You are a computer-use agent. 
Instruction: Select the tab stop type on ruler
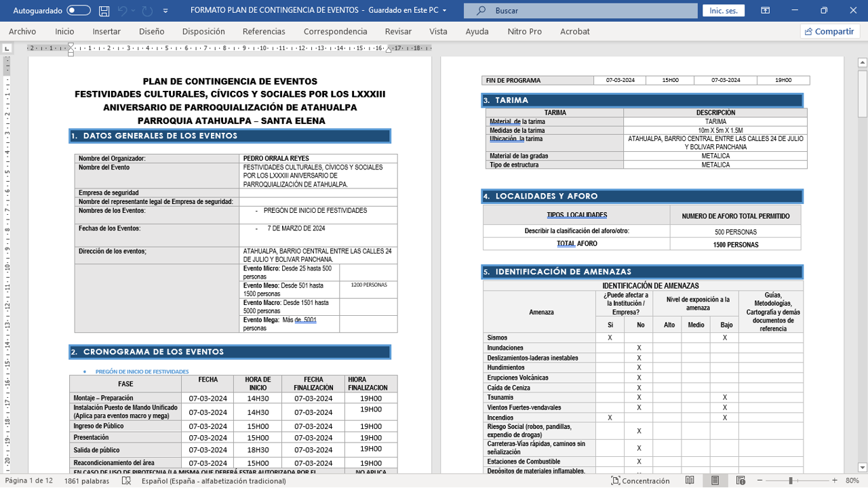tap(7, 48)
